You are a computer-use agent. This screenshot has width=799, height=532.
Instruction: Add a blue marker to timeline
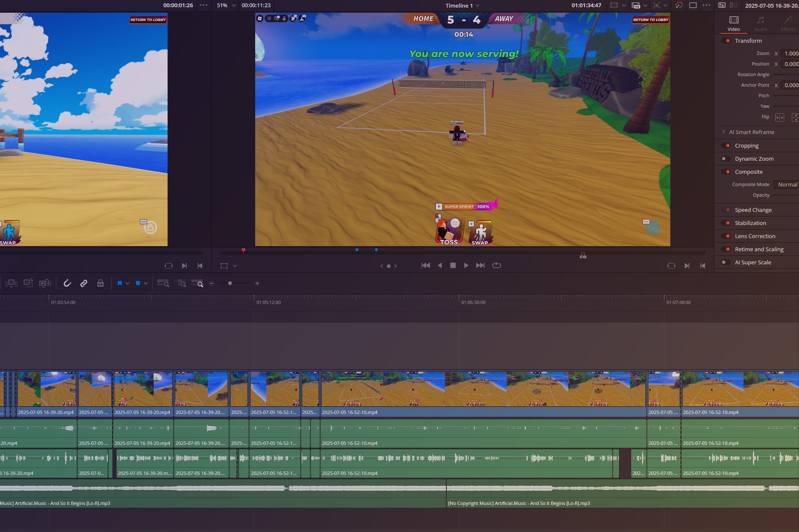(x=138, y=283)
